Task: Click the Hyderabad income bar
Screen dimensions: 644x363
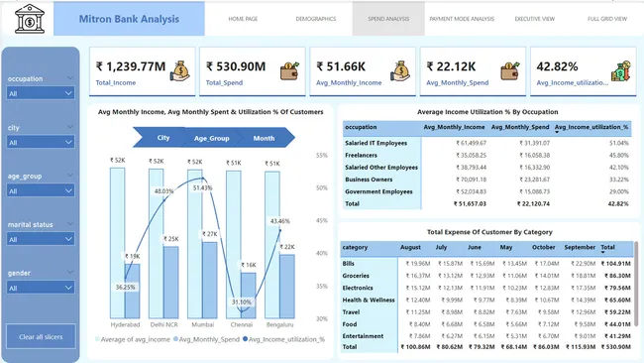Action: tap(117, 243)
